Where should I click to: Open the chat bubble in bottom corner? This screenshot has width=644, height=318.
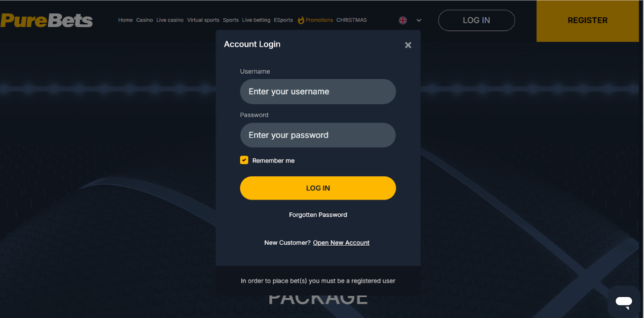[623, 302]
